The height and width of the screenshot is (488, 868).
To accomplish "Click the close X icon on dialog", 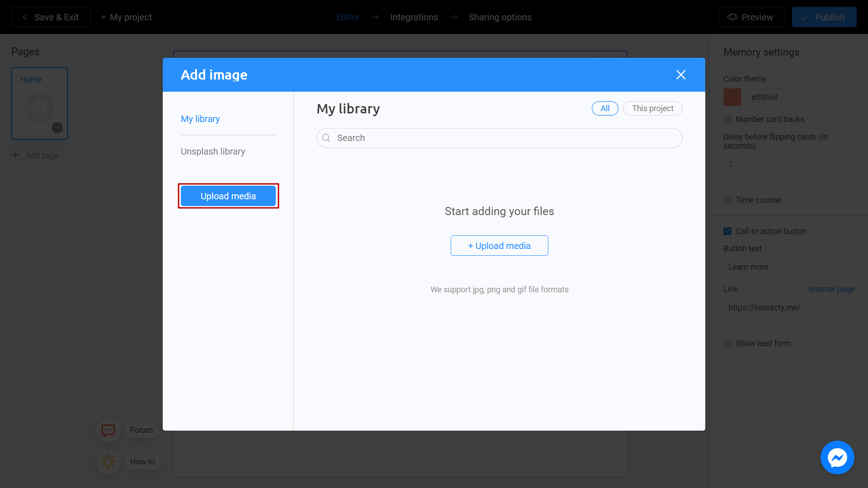I will pos(680,75).
